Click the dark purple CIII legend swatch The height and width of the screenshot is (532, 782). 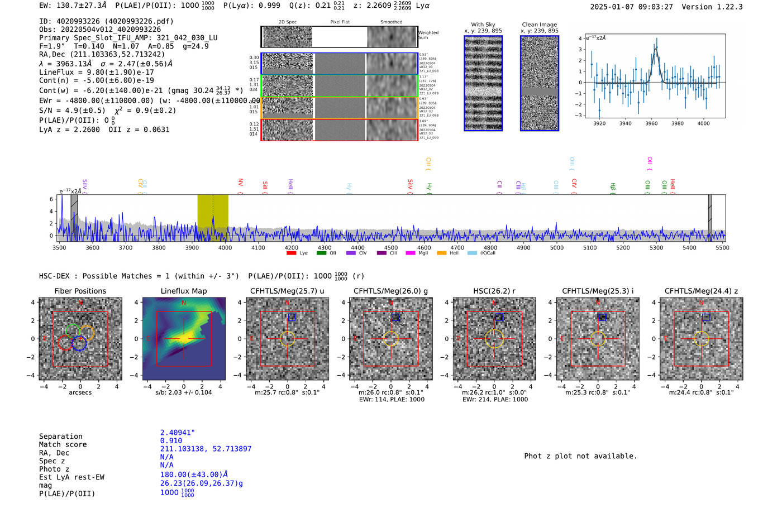tap(382, 253)
